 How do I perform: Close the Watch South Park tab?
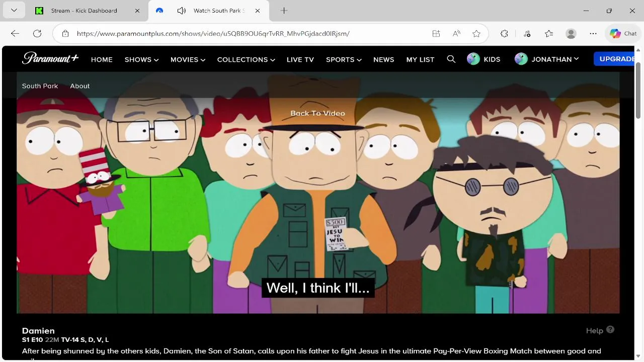pos(258,11)
